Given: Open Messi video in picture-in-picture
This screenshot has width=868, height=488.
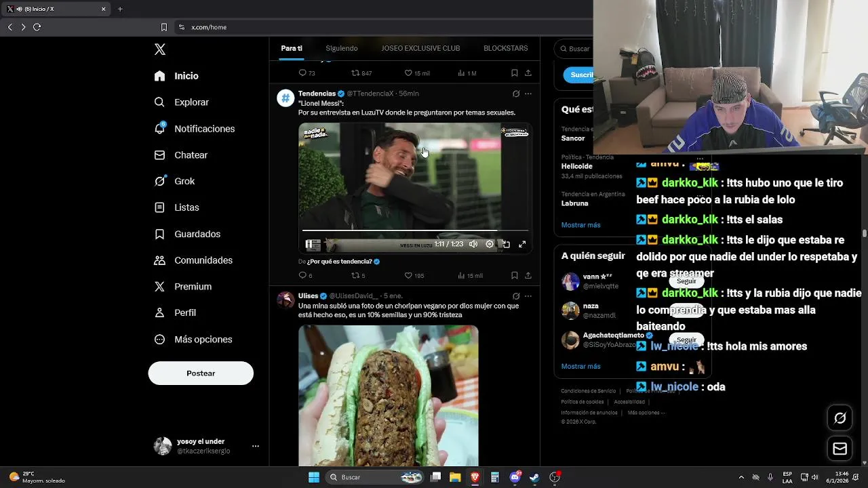Looking at the screenshot, I should pos(506,244).
